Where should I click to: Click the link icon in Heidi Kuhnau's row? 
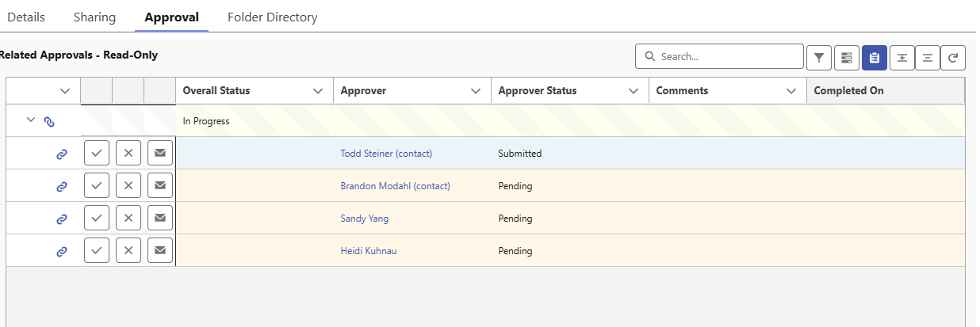62,252
